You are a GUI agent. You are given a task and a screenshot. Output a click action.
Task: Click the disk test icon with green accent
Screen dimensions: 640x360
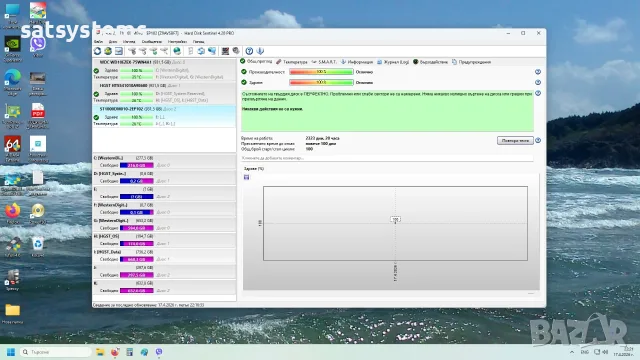[x=153, y=51]
